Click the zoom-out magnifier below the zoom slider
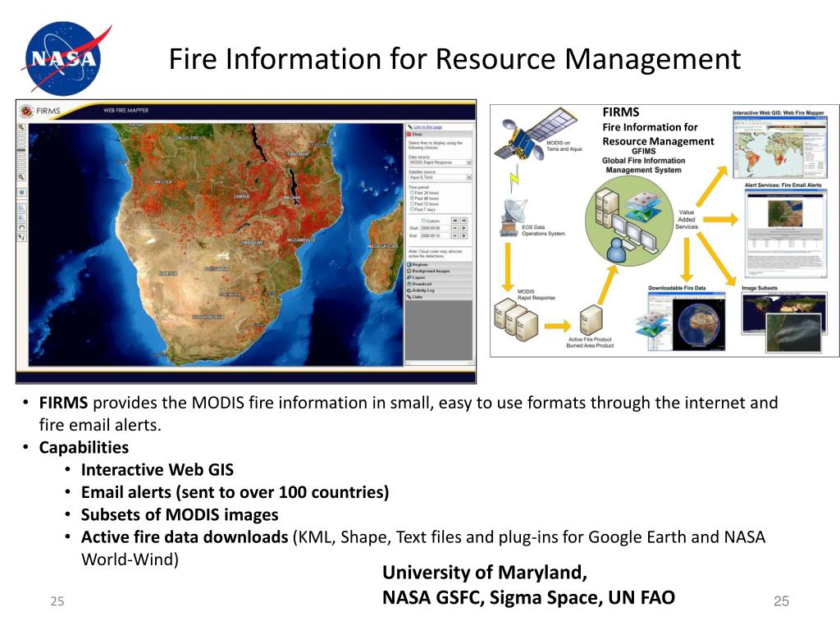Screen dimensions: 840x630 click(x=21, y=177)
